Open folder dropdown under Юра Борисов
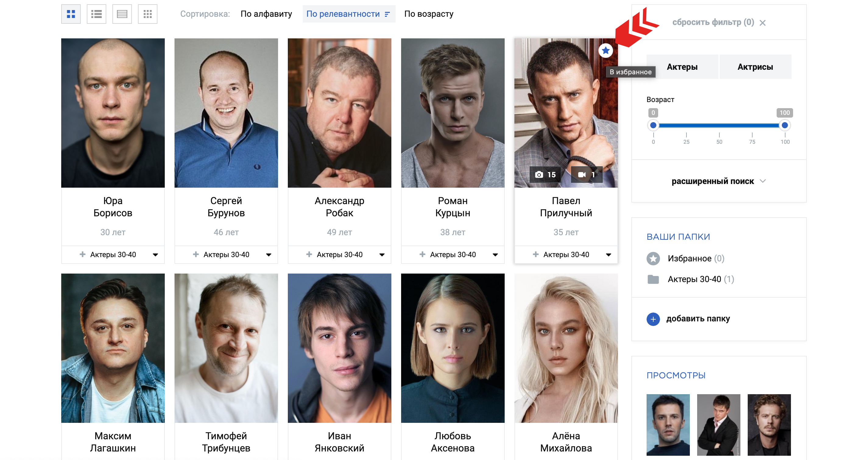 pyautogui.click(x=155, y=255)
